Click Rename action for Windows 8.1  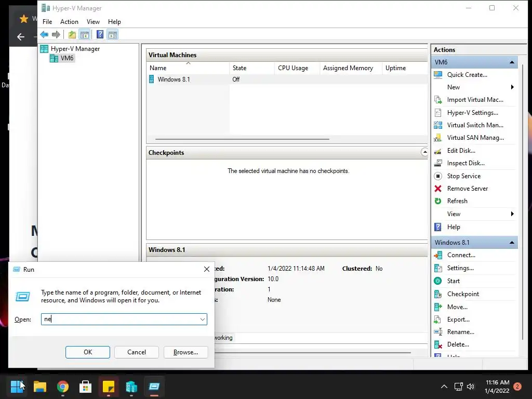click(x=460, y=332)
